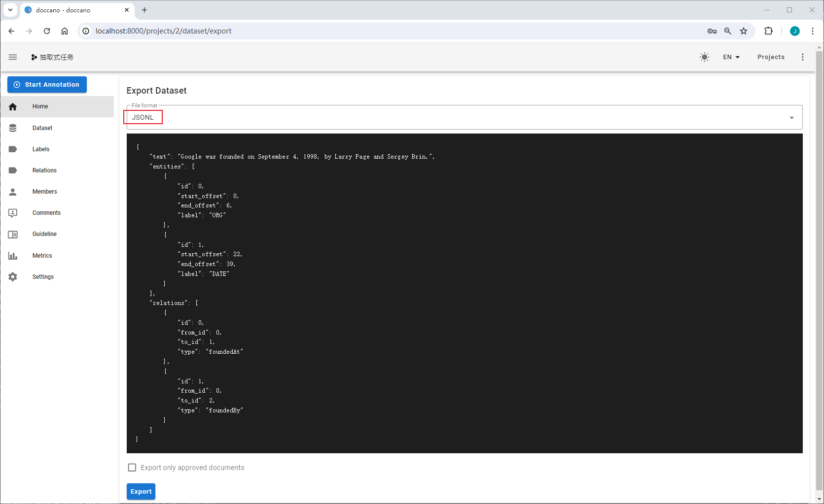This screenshot has width=824, height=504.
Task: Click the Export button
Action: 141,491
